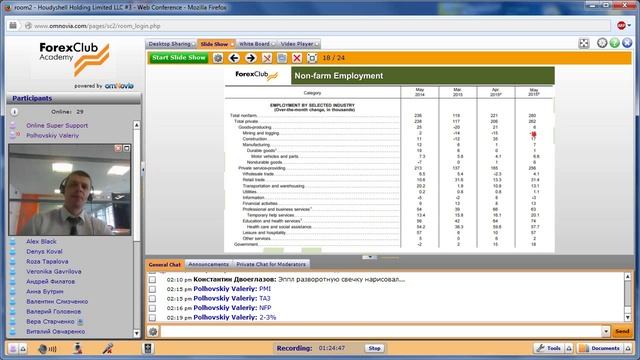Click Denys Koval participant icon
Screen dimensions: 640x360
coord(13,251)
